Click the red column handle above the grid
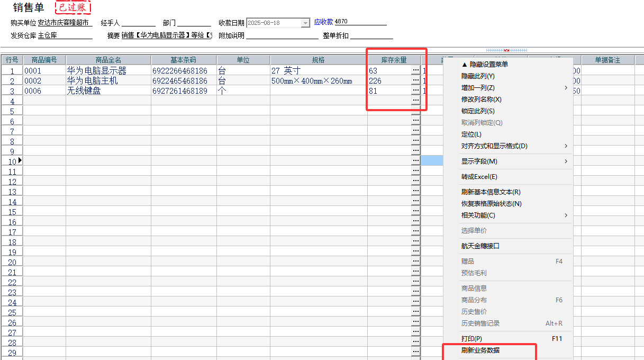The height and width of the screenshot is (360, 644). coord(507,49)
